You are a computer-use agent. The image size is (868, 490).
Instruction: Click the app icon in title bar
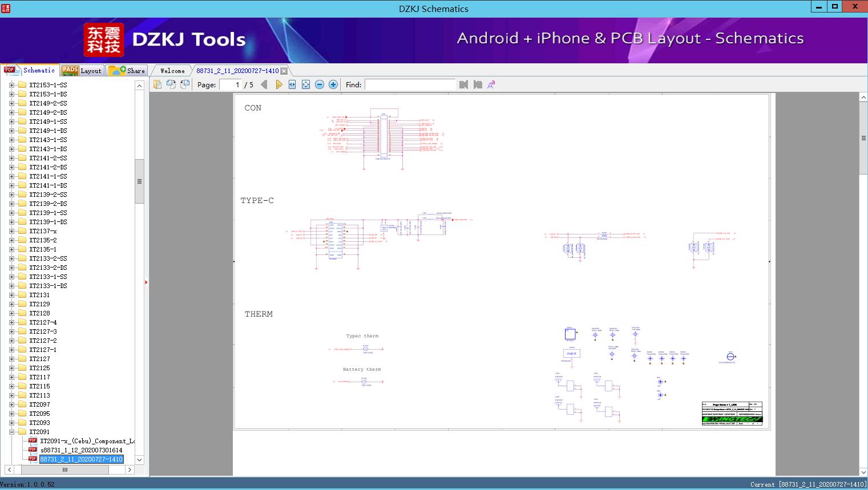coord(6,8)
